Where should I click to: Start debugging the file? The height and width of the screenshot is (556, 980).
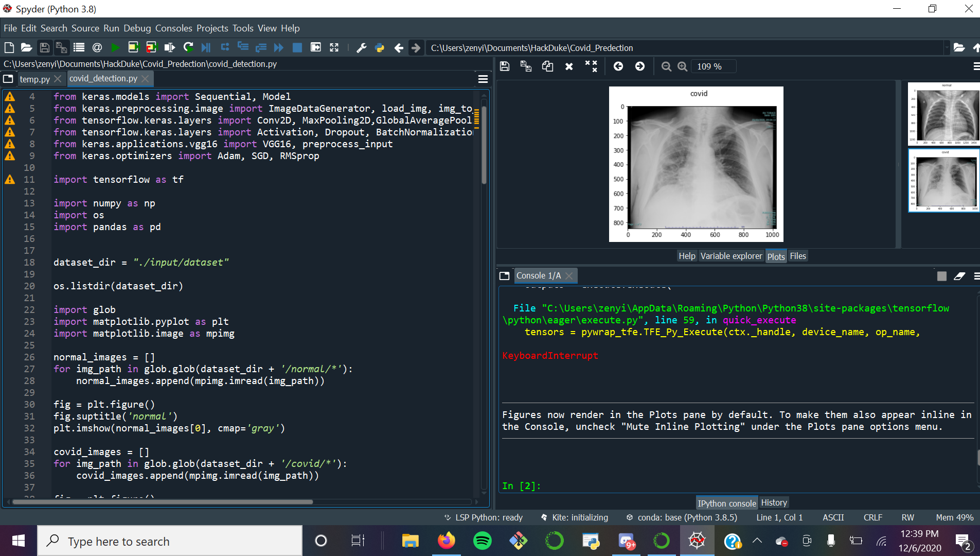point(206,48)
